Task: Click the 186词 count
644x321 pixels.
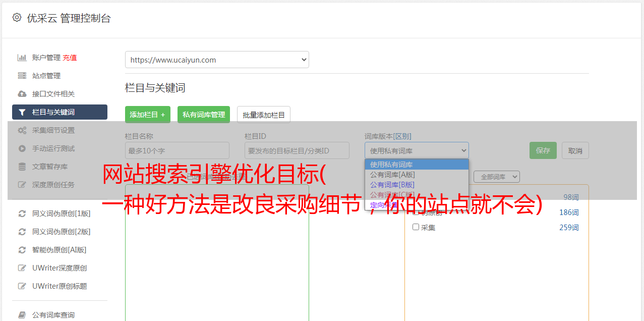Action: click(x=569, y=212)
